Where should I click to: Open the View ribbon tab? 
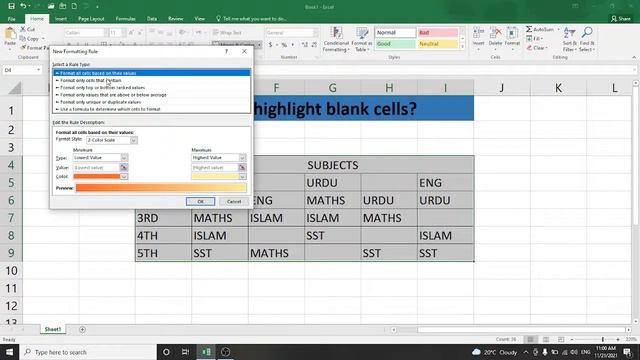pyautogui.click(x=200, y=19)
